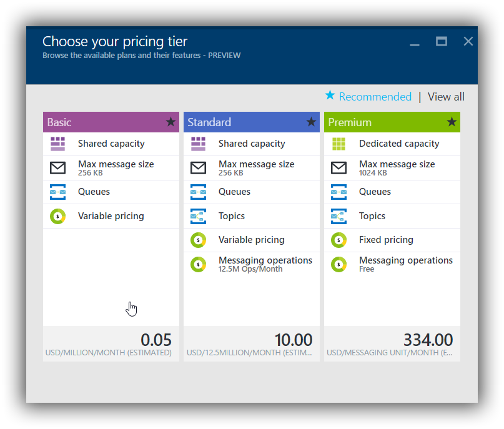Select the Standard 10.00 USD price box
504x429 pixels.
tap(252, 344)
